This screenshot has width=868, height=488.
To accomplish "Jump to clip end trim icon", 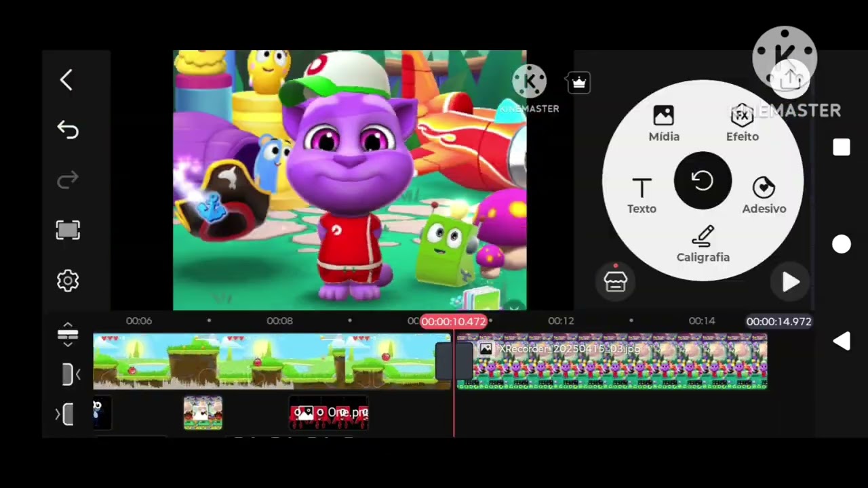I will click(x=66, y=414).
